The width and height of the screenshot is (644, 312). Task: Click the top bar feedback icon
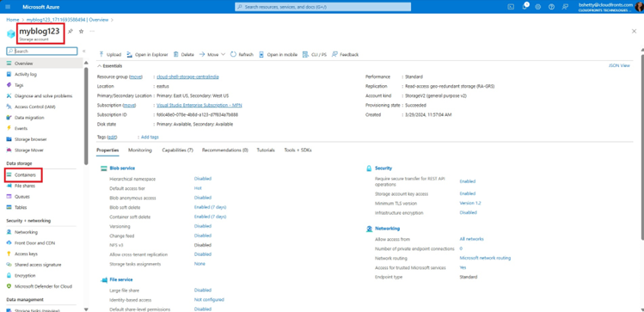tap(565, 7)
